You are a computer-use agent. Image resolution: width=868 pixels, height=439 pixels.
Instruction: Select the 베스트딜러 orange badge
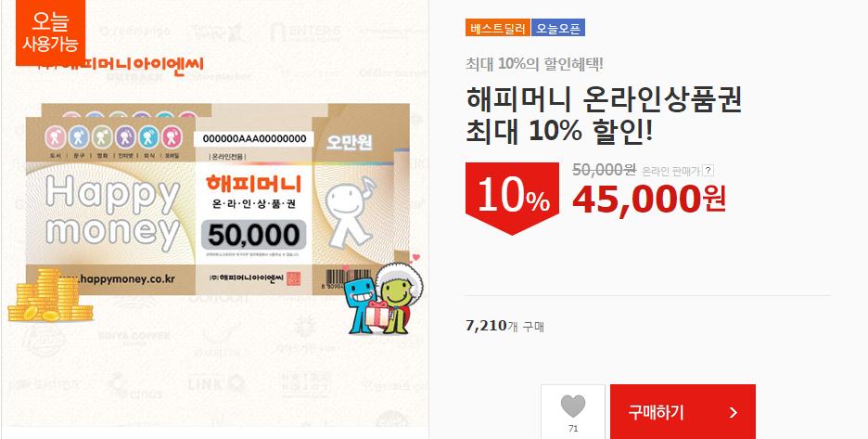[498, 28]
